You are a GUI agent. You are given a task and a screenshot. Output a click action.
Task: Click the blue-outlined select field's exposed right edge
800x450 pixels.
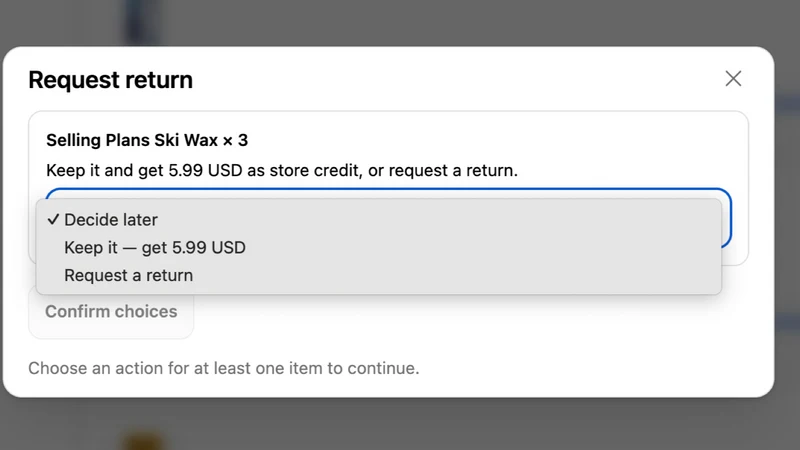pos(727,219)
